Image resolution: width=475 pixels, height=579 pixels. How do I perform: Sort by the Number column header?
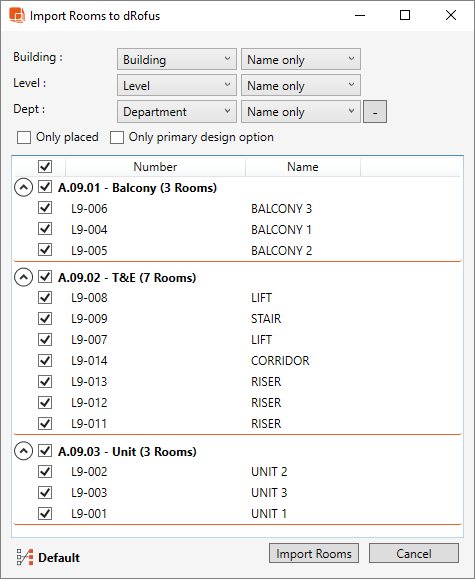tap(155, 167)
